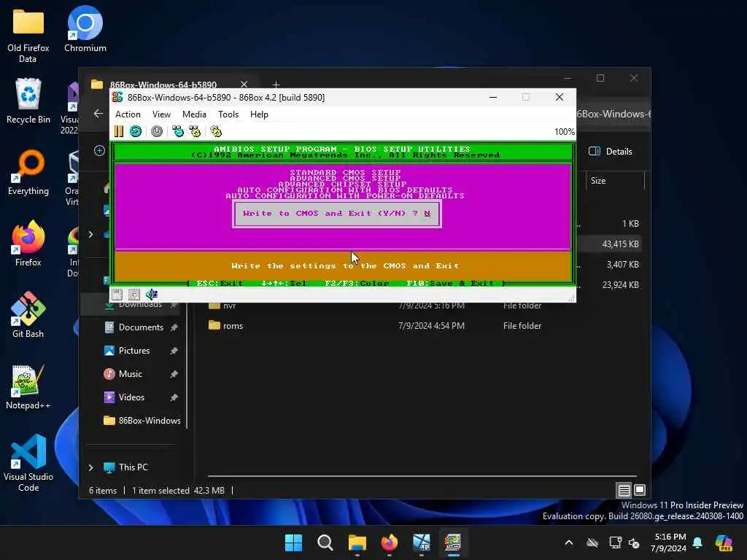Expand This PC in navigation pane
Viewport: 747px width, 560px height.
(x=90, y=467)
